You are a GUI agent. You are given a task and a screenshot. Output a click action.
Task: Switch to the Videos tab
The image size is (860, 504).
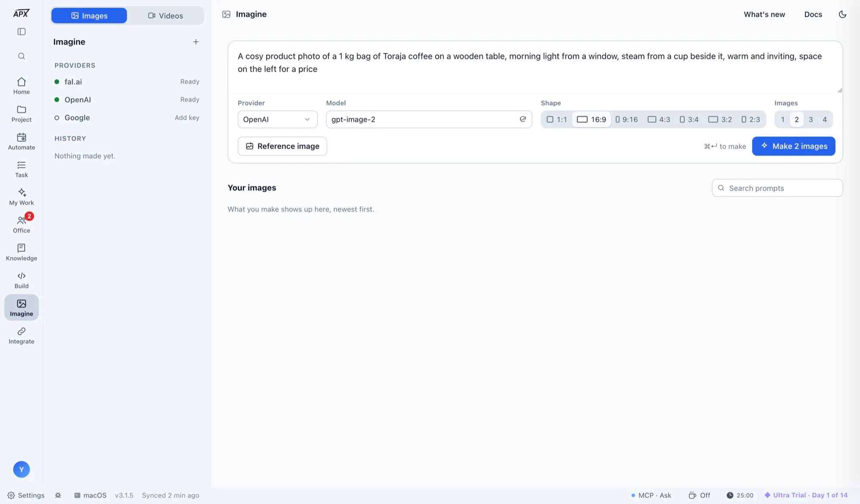[x=166, y=15]
